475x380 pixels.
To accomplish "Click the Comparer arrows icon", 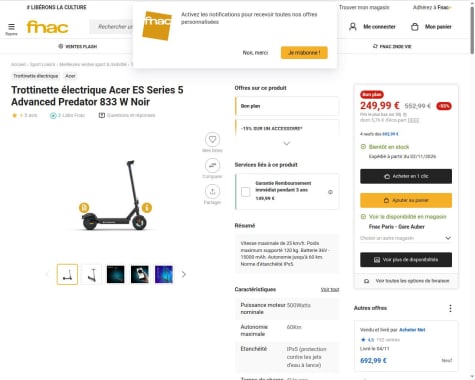I will pyautogui.click(x=212, y=165).
